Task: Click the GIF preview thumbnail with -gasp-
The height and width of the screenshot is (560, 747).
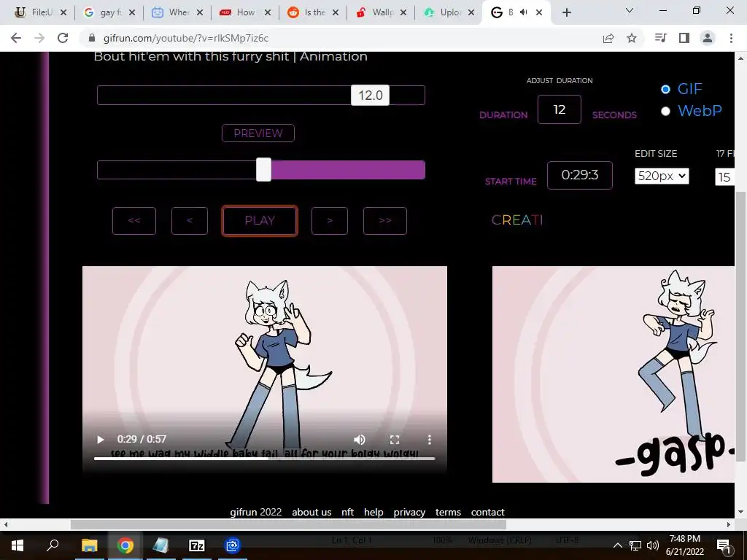Action: point(614,374)
